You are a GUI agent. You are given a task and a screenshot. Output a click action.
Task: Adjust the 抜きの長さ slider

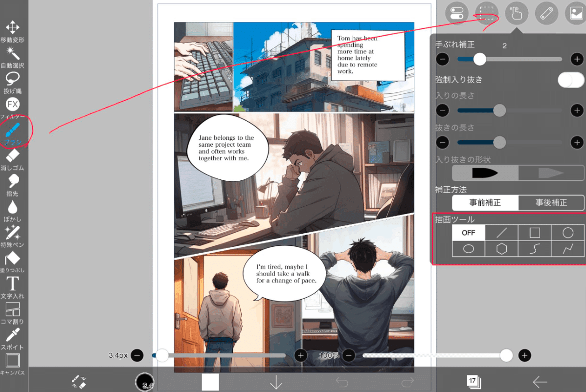tap(509, 142)
